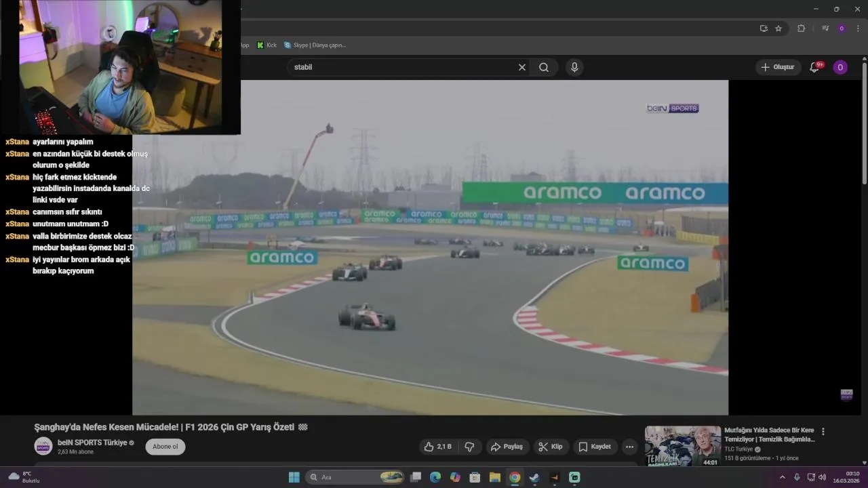This screenshot has width=868, height=488.
Task: Save video with Kaydet button
Action: 595,447
